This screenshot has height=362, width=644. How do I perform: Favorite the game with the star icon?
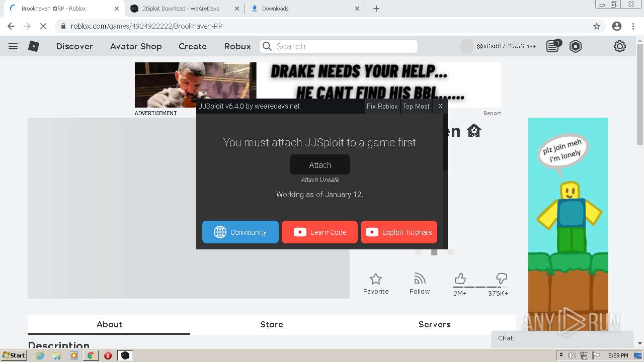pyautogui.click(x=376, y=279)
